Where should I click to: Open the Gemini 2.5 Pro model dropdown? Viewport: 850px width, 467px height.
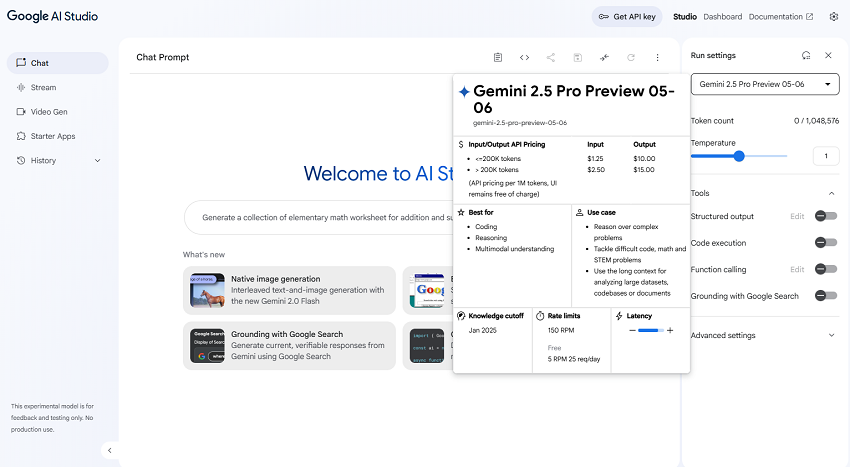point(765,84)
